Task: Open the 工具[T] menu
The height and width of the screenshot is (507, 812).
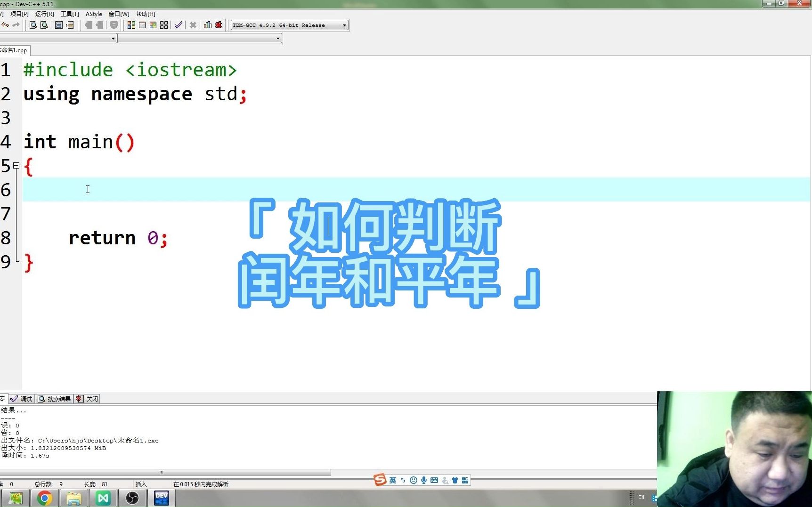Action: click(70, 14)
